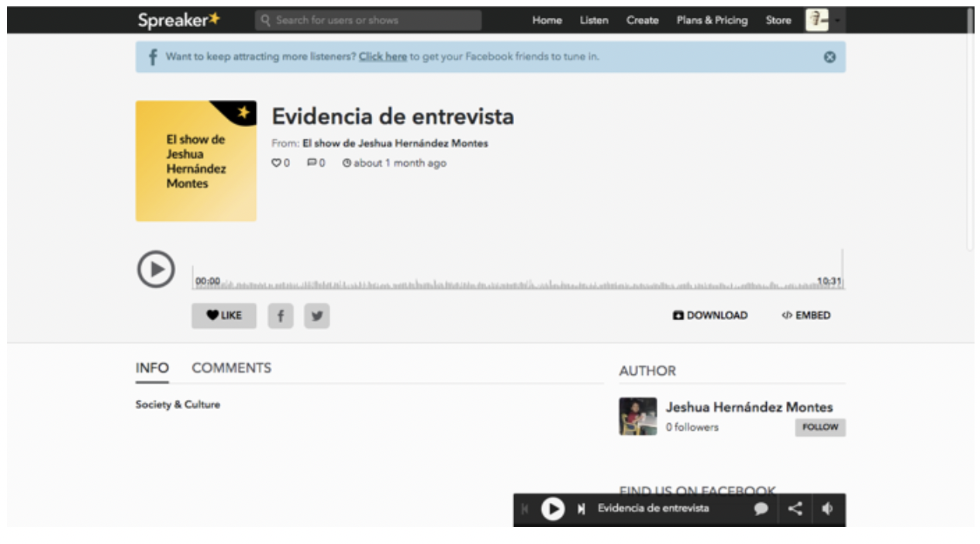Follow Jeshua Hernández Montes
The width and height of the screenshot is (980, 544).
click(820, 427)
